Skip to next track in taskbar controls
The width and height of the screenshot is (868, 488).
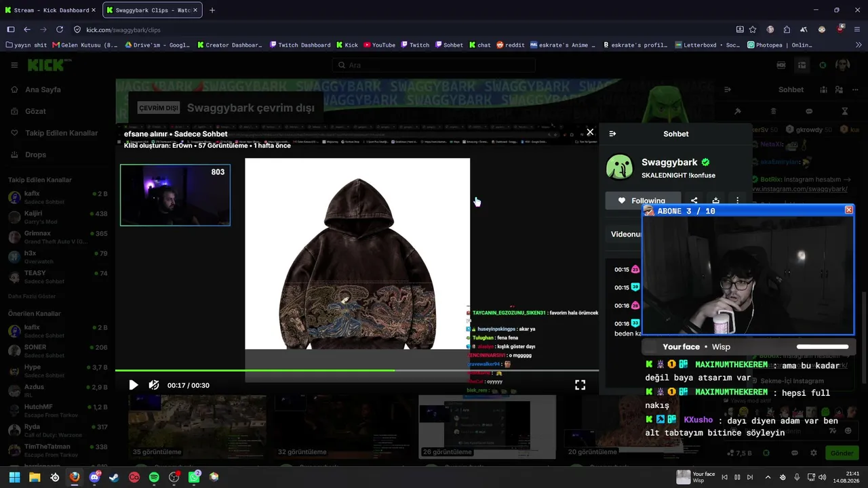click(x=750, y=477)
